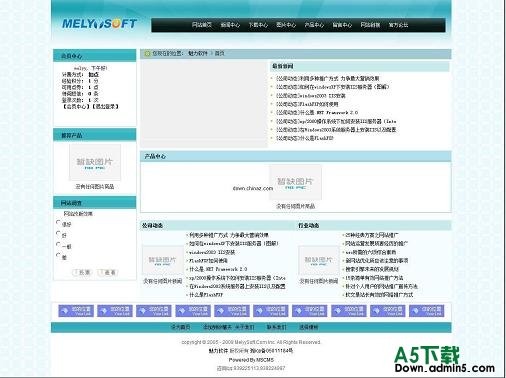Open 官方论坛 in top navigation
506x378 pixels.
point(398,25)
